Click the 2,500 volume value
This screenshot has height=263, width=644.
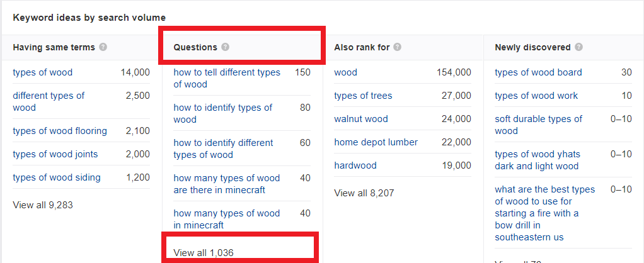[137, 96]
